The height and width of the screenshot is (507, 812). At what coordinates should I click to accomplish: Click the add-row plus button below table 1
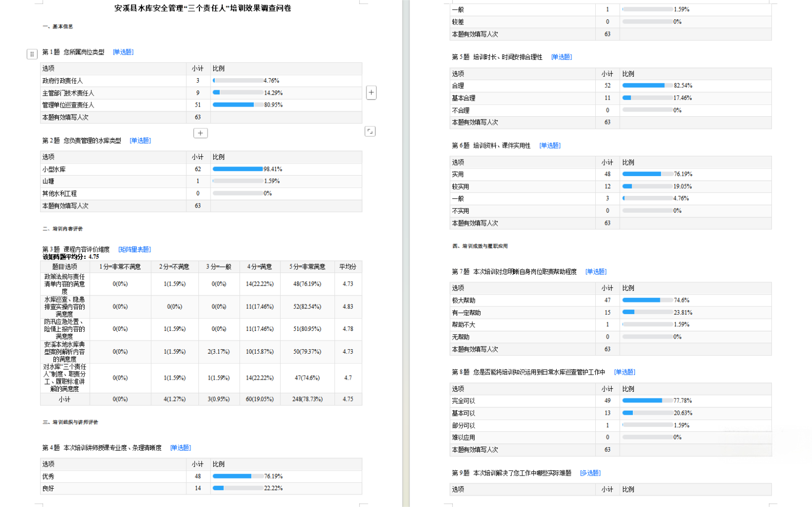tap(200, 133)
